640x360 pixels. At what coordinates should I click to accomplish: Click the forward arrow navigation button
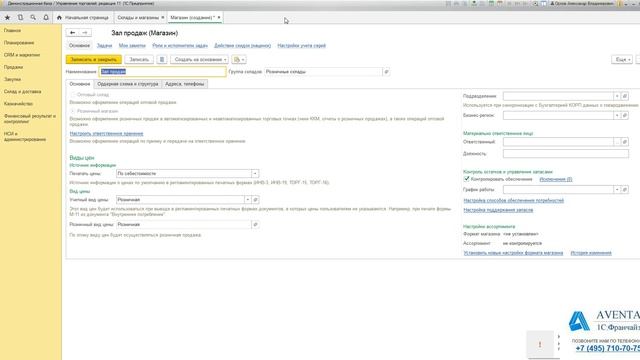(x=85, y=33)
